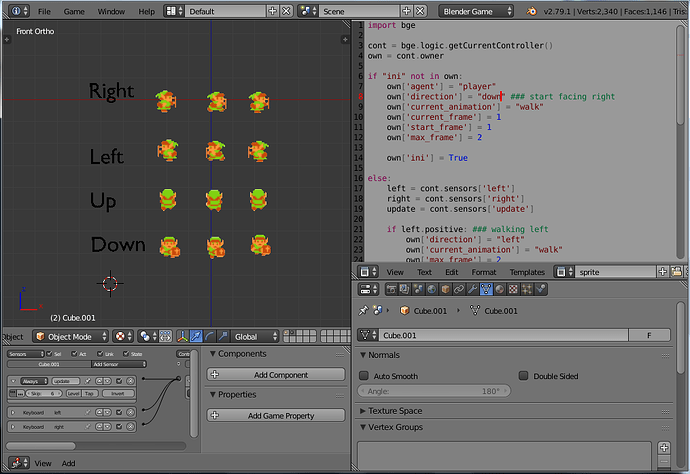Open Templates menu in text editor
Image resolution: width=690 pixels, height=474 pixels.
[527, 272]
